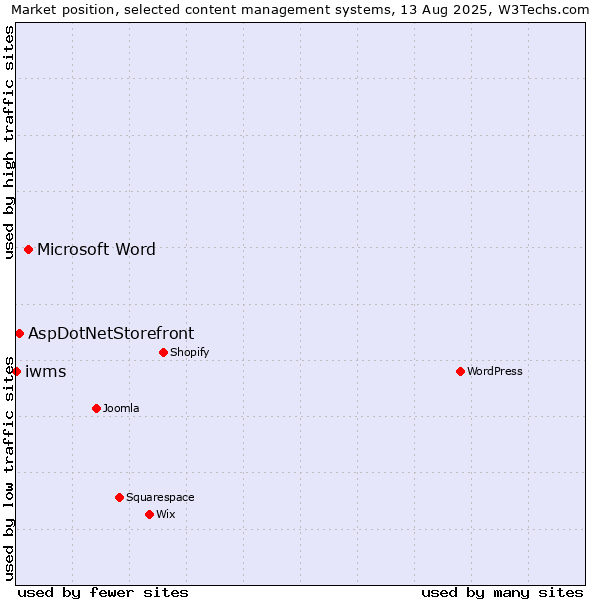
Task: Click 'used by fewer sites' axis label
Action: point(103,593)
